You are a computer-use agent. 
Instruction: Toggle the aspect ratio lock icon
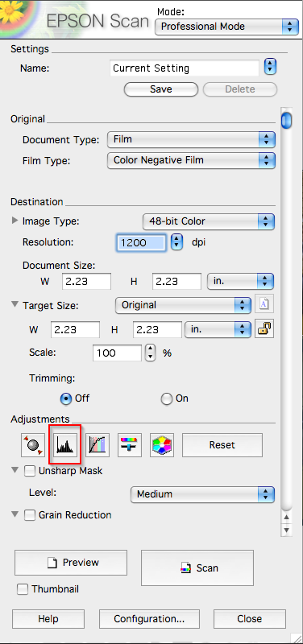coord(264,329)
